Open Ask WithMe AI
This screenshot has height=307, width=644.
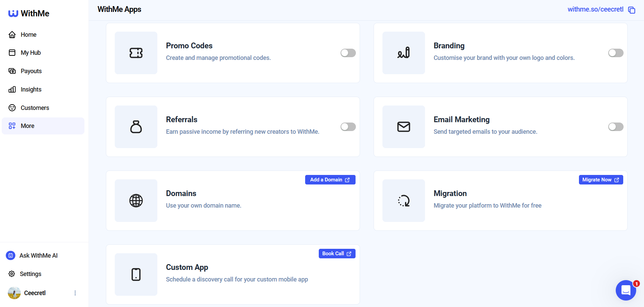click(x=38, y=255)
